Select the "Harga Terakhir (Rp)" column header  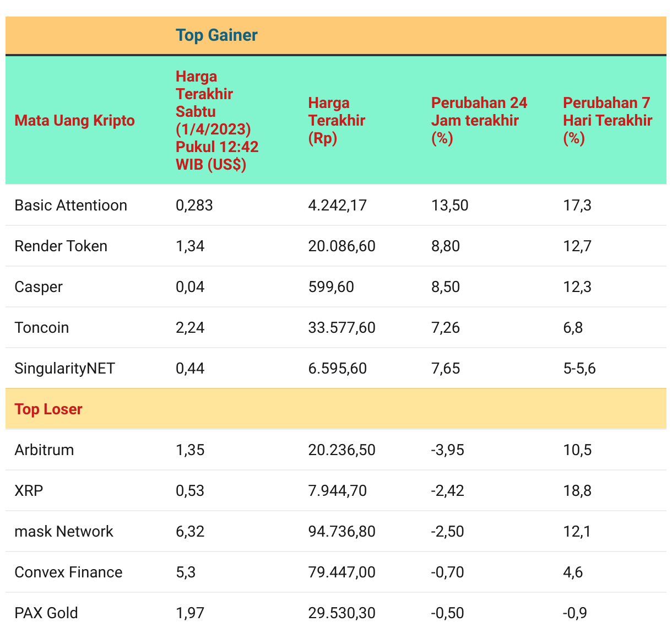[x=337, y=121]
